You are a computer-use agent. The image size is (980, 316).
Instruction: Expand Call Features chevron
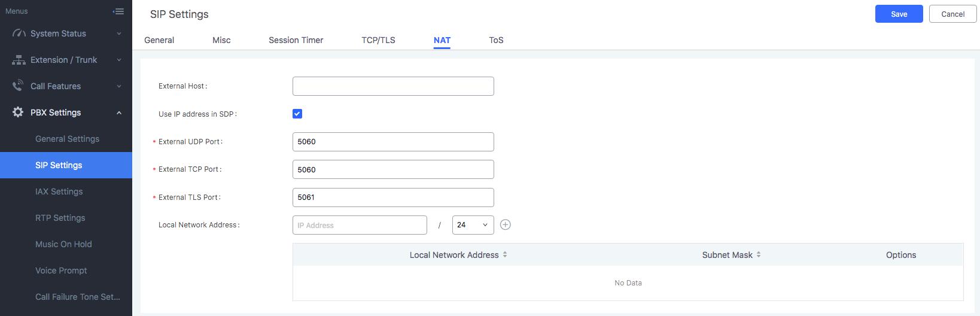(119, 86)
